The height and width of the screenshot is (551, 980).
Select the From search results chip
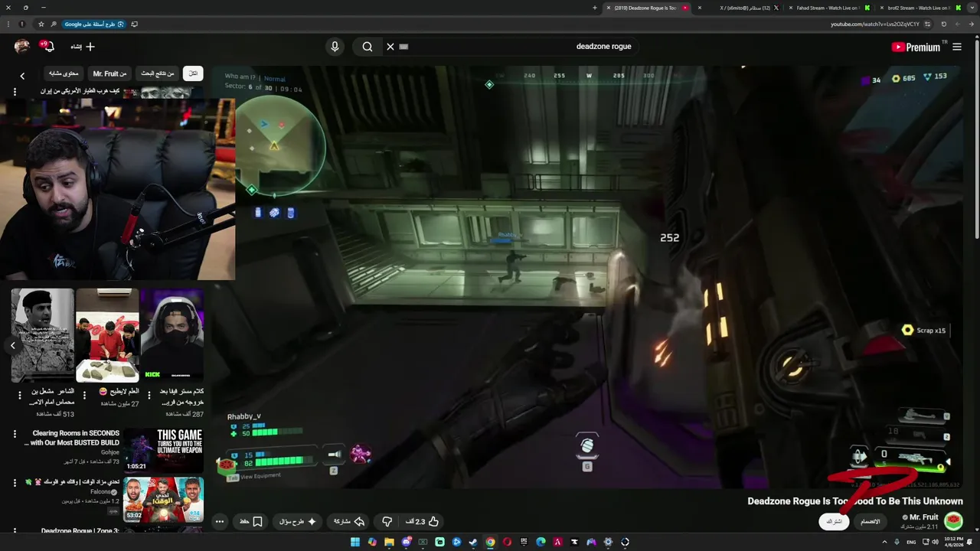(158, 73)
